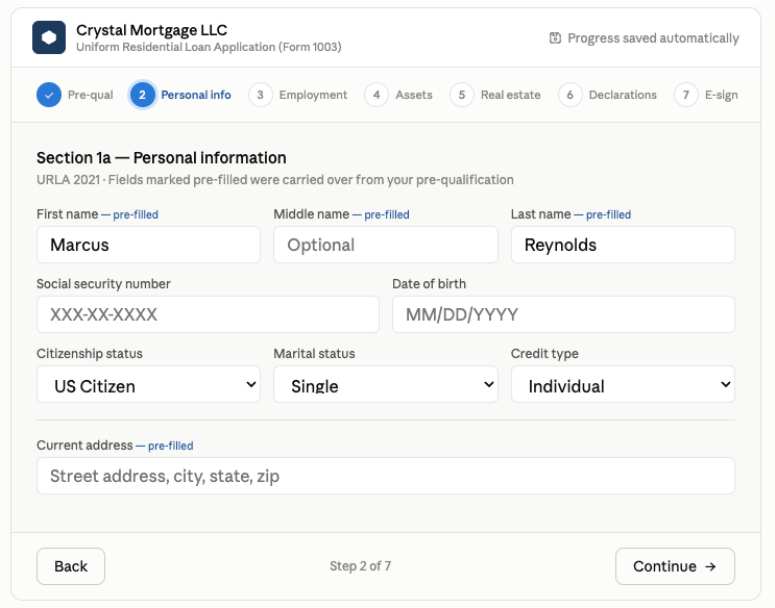
Task: Click the 'Marital status' label
Action: click(x=314, y=353)
